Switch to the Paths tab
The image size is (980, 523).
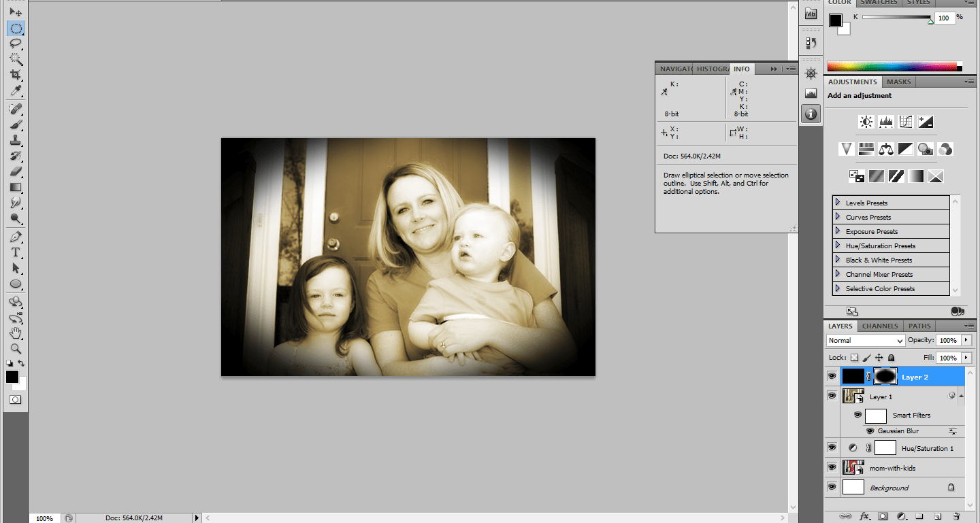click(919, 326)
